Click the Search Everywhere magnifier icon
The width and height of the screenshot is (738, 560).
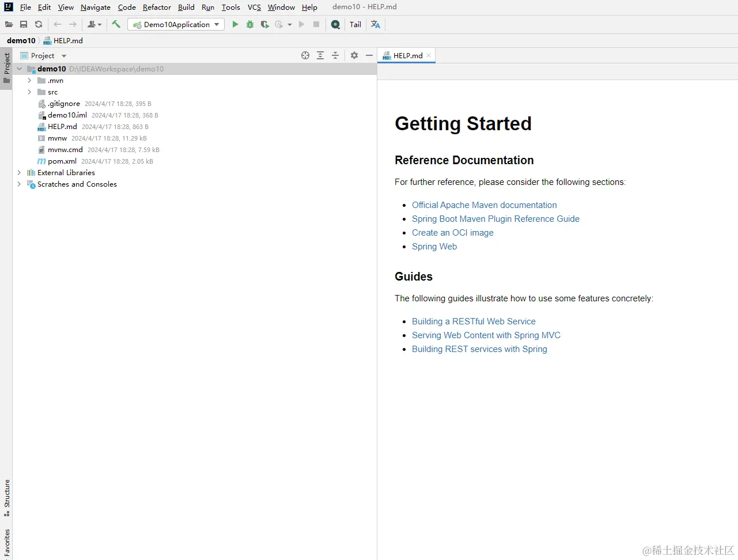(x=336, y=24)
